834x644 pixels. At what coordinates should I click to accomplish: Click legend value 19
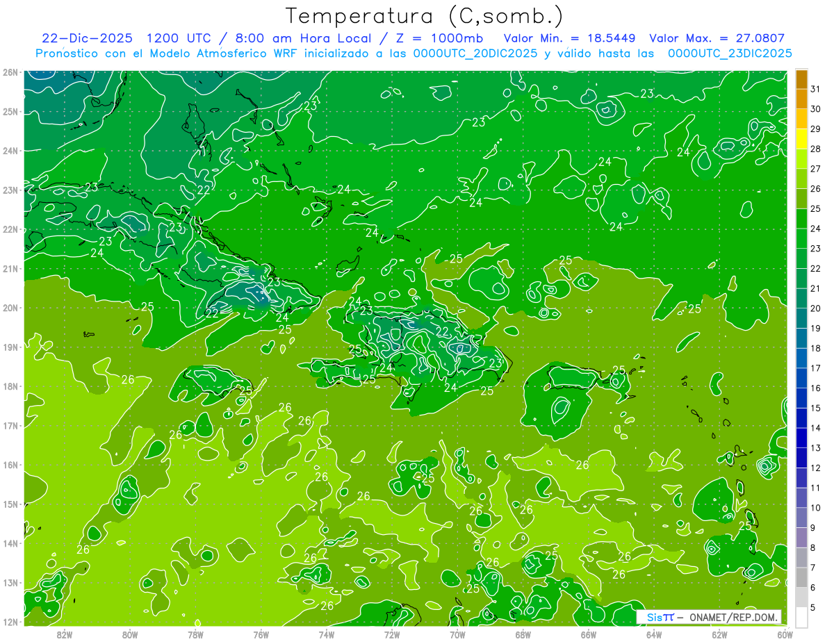(816, 328)
